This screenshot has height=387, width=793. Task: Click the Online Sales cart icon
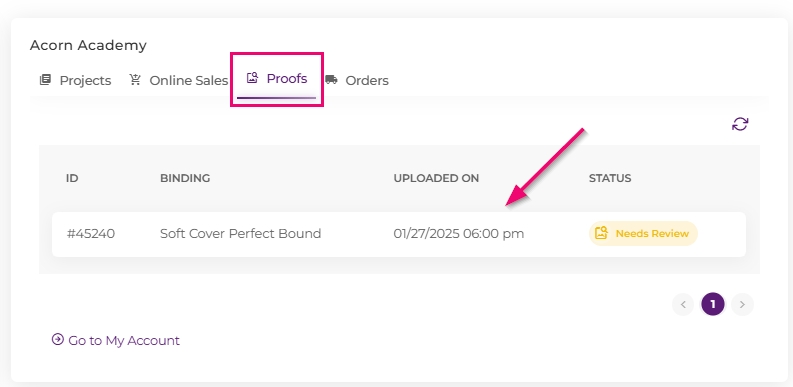pos(135,80)
